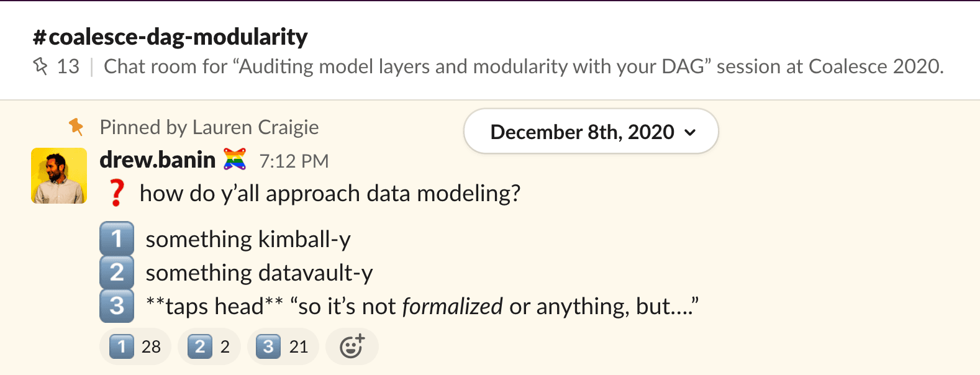Click the add reaction smiley icon
Viewport: 980px width, 375px height.
(x=352, y=346)
